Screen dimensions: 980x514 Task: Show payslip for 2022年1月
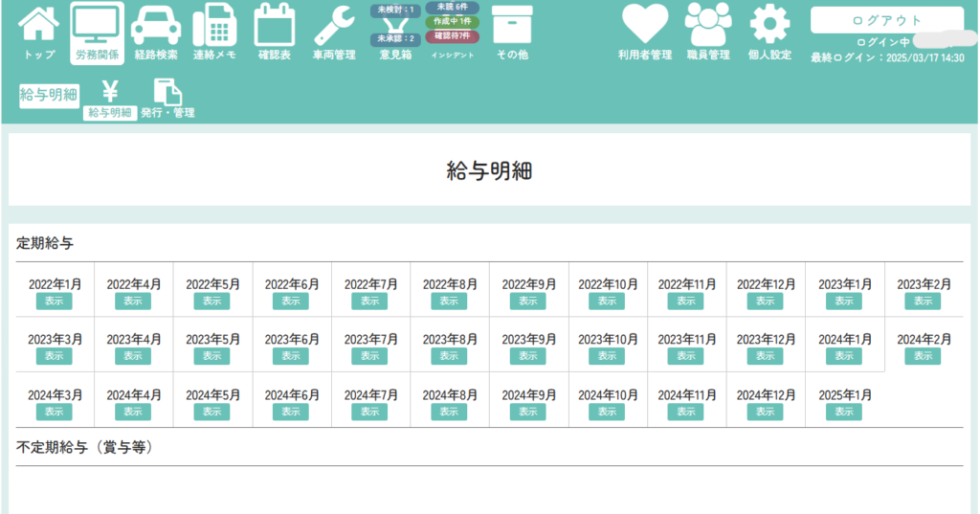click(x=55, y=301)
